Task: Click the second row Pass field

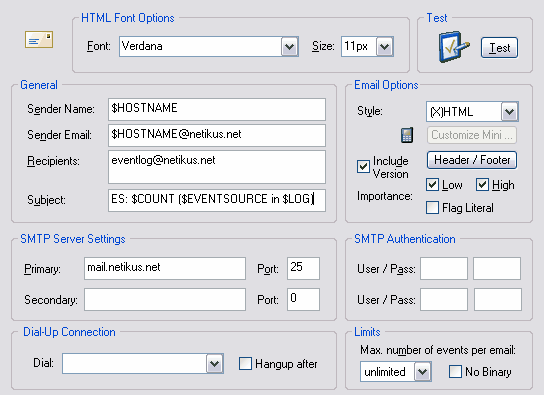Action: tap(498, 299)
